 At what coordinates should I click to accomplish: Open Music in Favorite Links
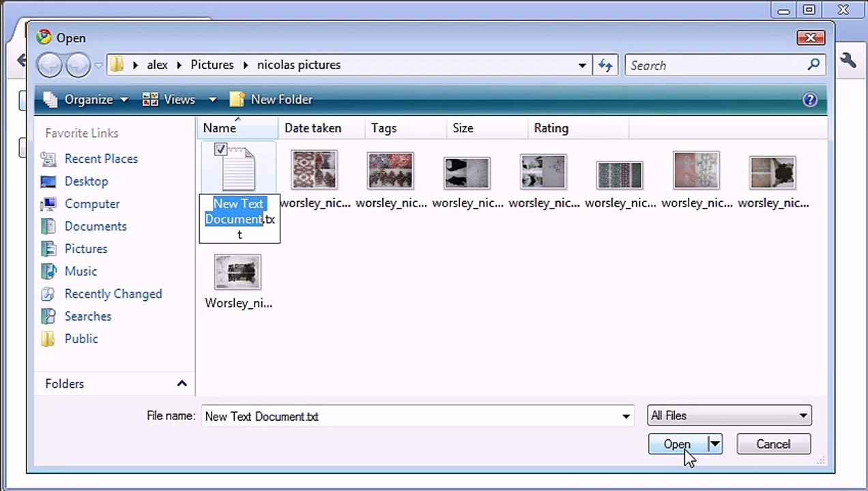click(x=69, y=271)
